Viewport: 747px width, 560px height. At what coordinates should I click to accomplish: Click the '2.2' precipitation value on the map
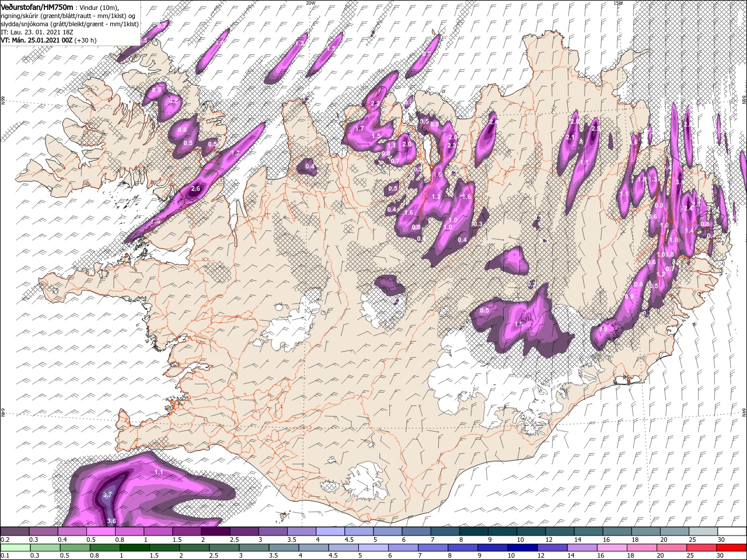375,103
